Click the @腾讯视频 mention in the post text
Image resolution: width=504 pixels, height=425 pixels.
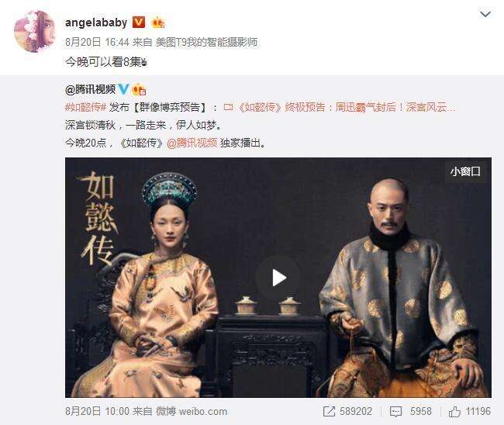click(x=192, y=143)
